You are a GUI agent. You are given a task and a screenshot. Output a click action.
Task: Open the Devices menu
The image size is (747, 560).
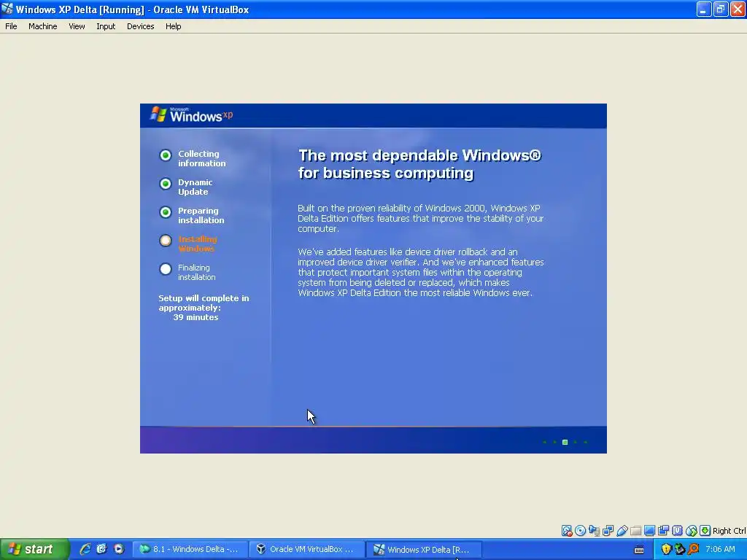pos(141,26)
